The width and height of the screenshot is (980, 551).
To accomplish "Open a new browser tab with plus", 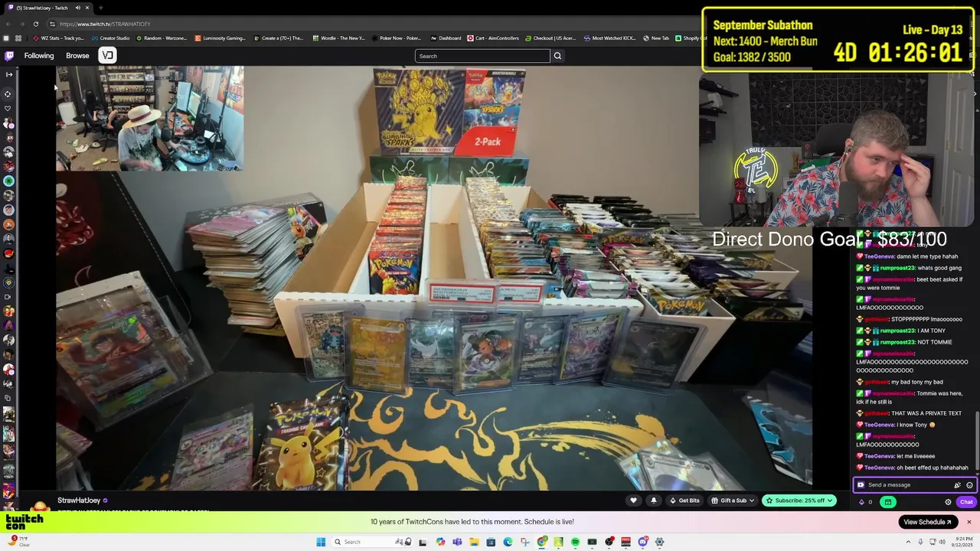I will pyautogui.click(x=100, y=8).
